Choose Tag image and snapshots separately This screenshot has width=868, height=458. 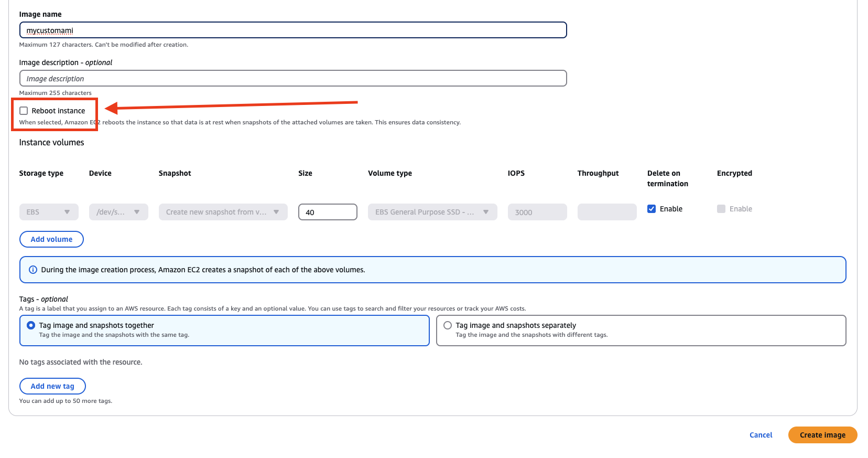[448, 325]
